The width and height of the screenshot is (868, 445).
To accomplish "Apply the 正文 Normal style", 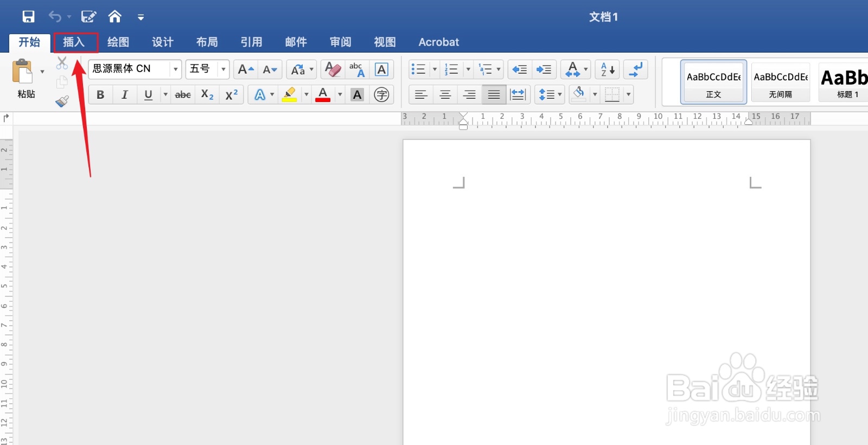I will (713, 81).
